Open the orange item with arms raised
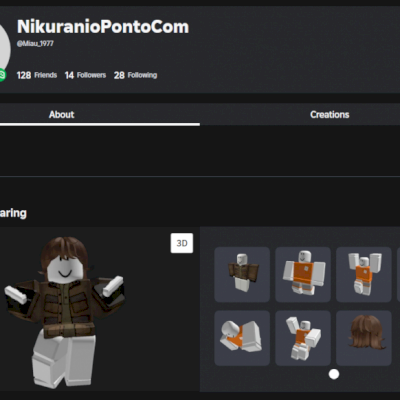Screen dimensions: 400x400 [364, 274]
